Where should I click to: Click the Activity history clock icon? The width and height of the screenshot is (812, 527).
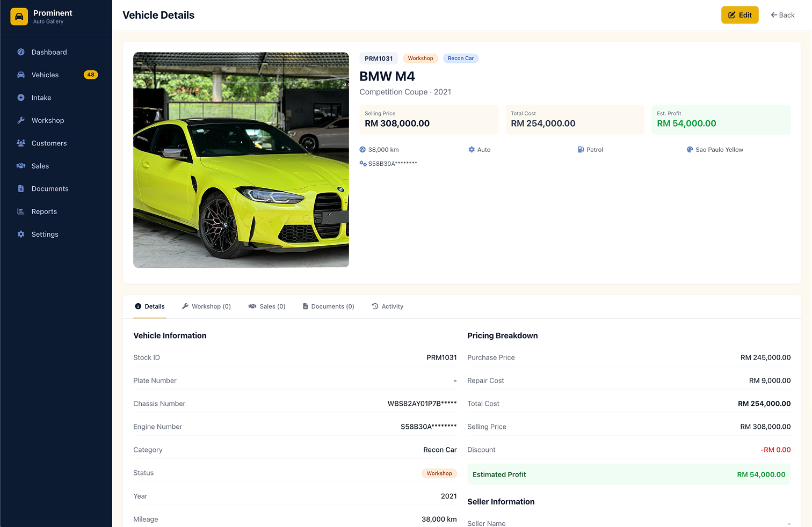pyautogui.click(x=375, y=306)
